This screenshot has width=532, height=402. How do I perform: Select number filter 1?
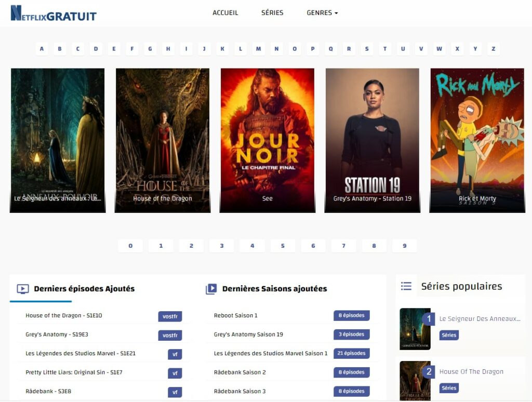[161, 246]
